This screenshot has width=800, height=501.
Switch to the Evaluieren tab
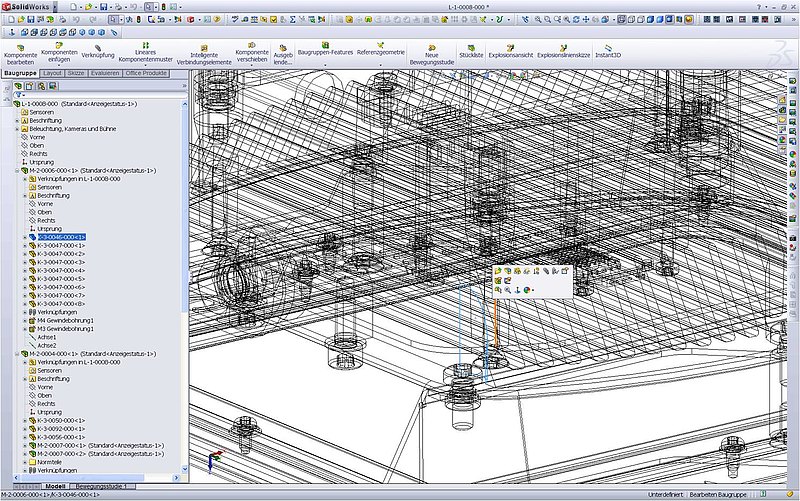click(x=105, y=74)
